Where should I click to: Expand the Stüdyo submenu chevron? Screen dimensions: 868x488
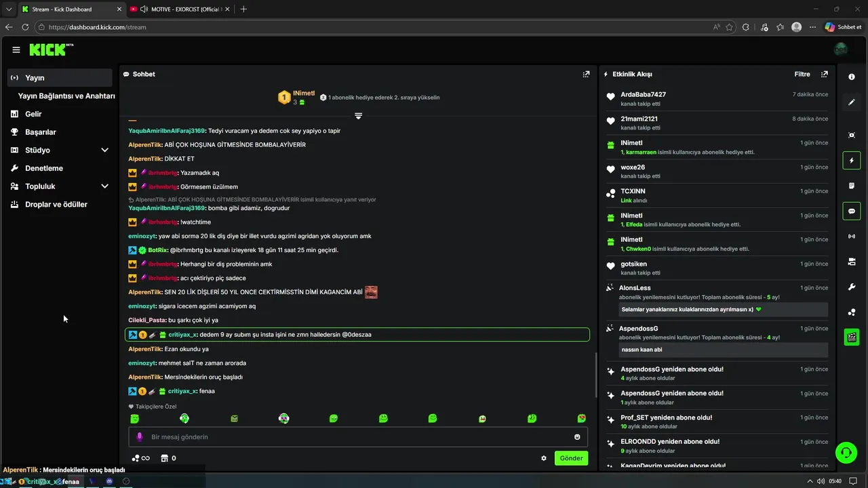tap(104, 150)
